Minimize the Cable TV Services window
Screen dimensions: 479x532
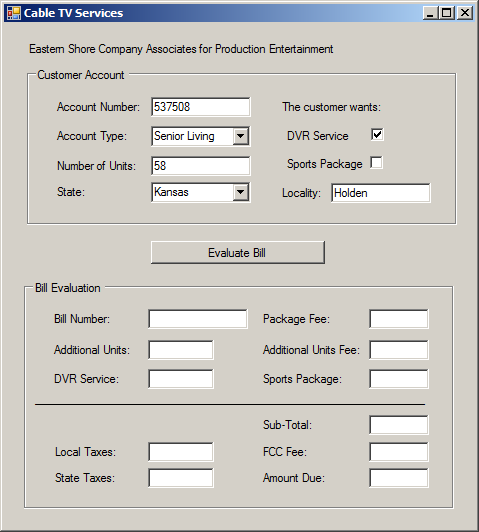(x=431, y=13)
